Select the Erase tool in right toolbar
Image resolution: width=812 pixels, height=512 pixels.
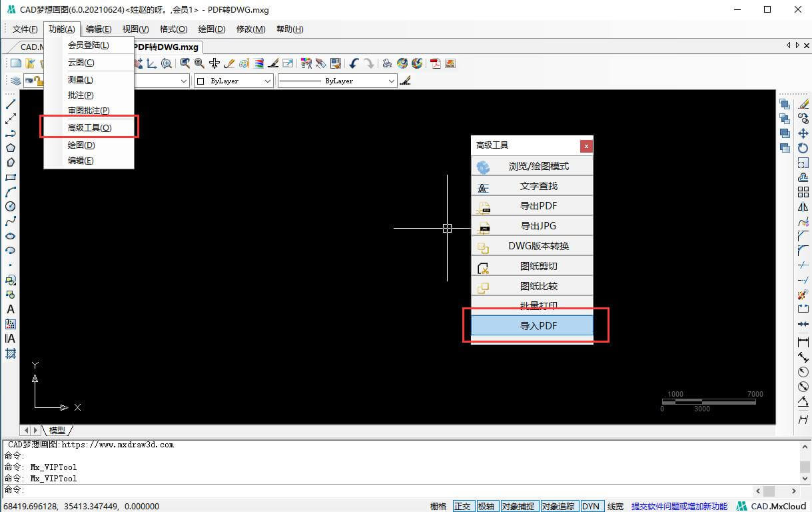pos(803,104)
